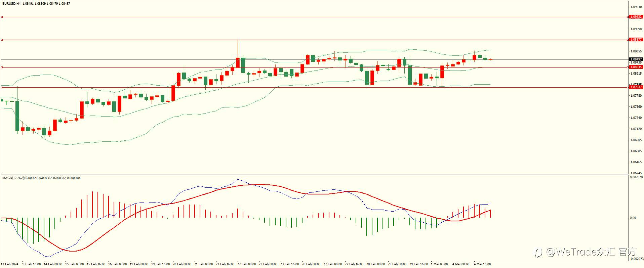Click the 29 Feb 16:00 time label

[419, 264]
